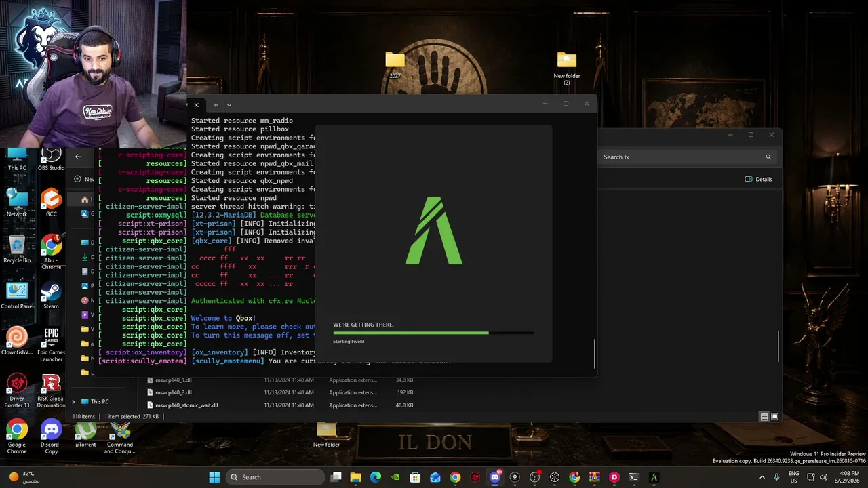Toggle the Details pane in File Explorer
Image resolution: width=868 pixels, height=488 pixels.
(758, 179)
